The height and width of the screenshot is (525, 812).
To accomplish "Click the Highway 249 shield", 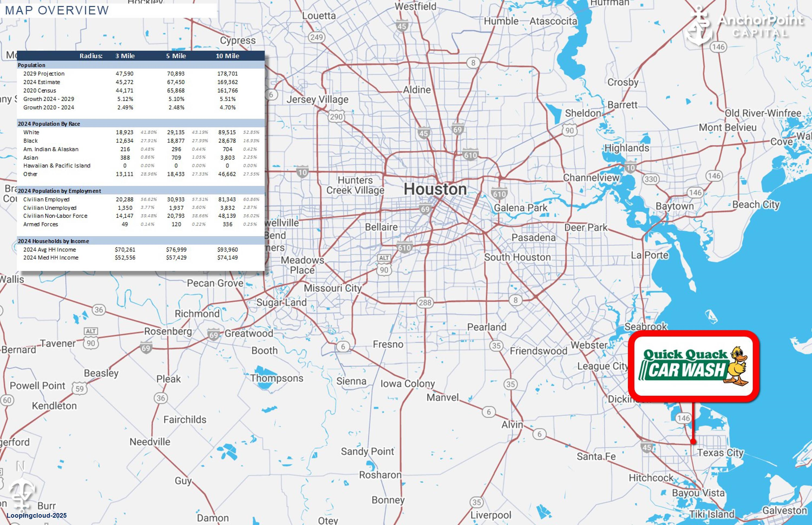I will pos(316,37).
